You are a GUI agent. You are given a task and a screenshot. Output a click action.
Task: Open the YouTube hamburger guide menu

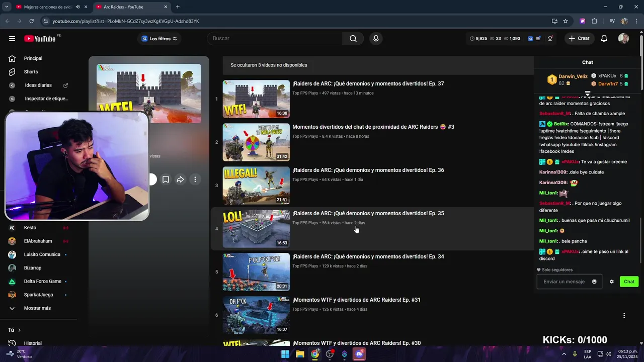tap(12, 39)
